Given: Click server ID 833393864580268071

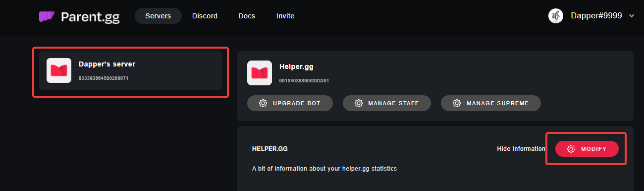Looking at the screenshot, I should coord(104,78).
